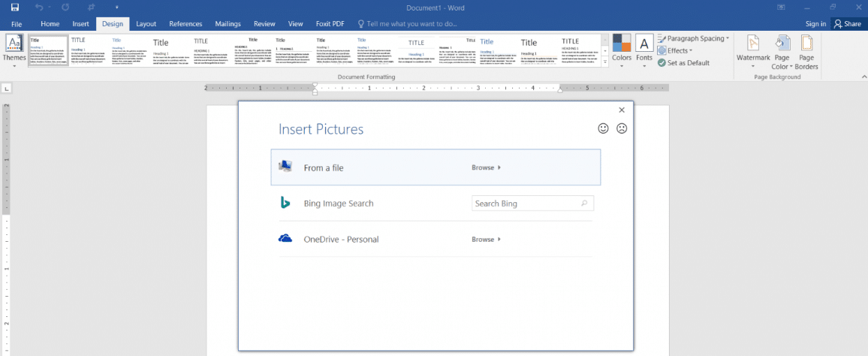Screen dimensions: 868x356
Task: Click the Undo arrow icon
Action: 38,7
